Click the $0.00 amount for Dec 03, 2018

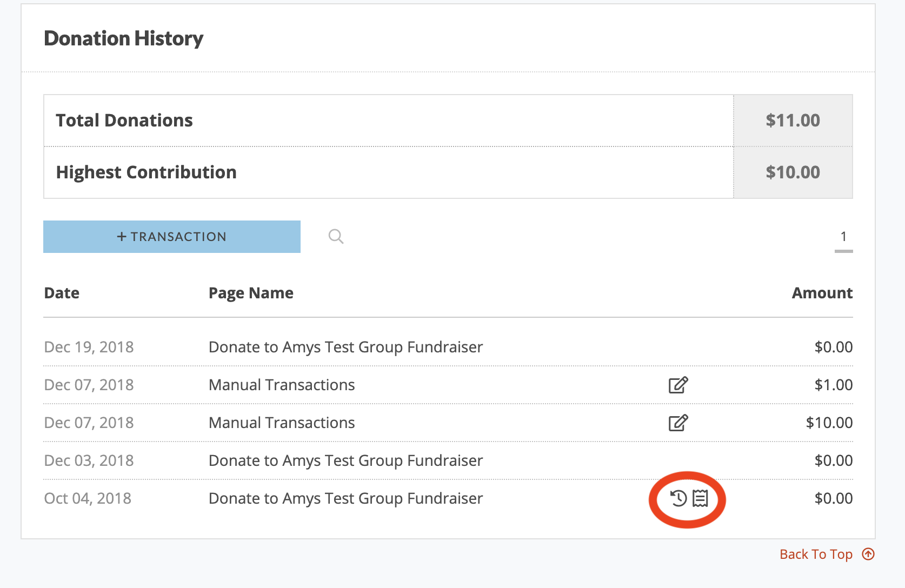pos(834,460)
